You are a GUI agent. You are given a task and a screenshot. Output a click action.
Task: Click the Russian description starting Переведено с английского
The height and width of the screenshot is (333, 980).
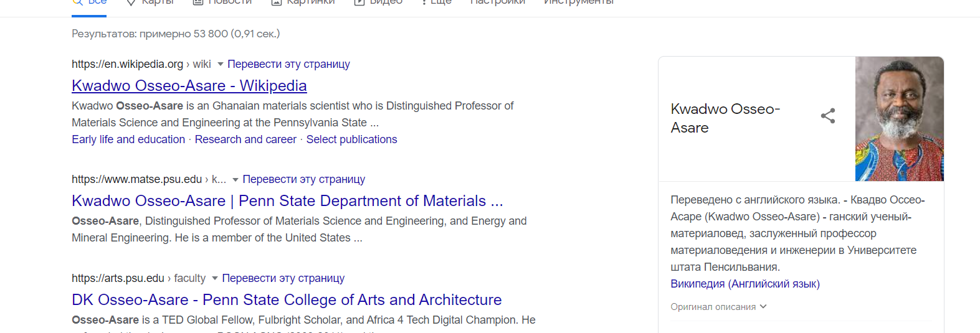(797, 233)
